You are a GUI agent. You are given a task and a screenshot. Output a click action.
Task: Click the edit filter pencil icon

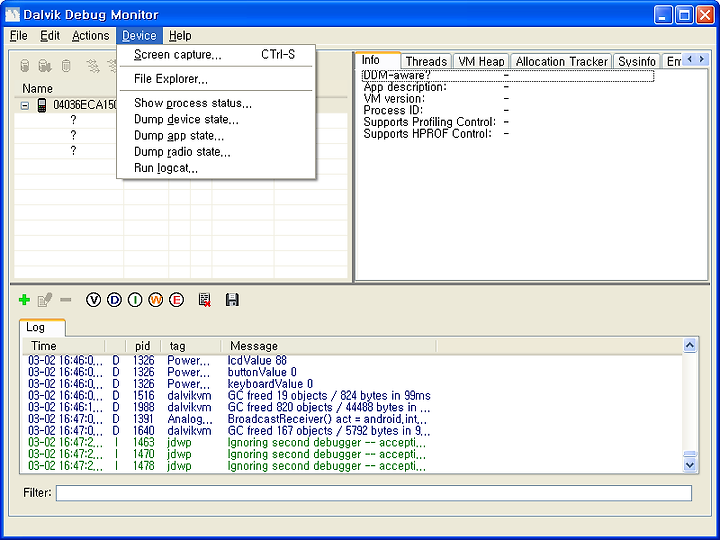45,300
